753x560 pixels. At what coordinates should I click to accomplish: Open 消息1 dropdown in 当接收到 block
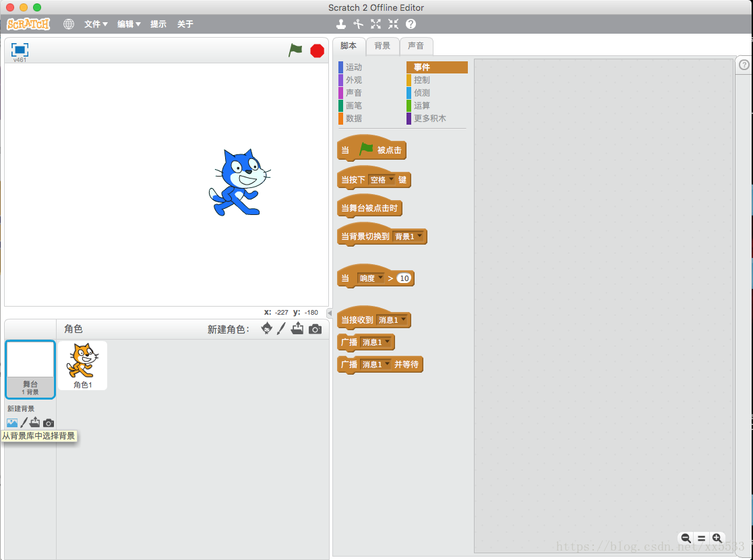click(x=392, y=319)
